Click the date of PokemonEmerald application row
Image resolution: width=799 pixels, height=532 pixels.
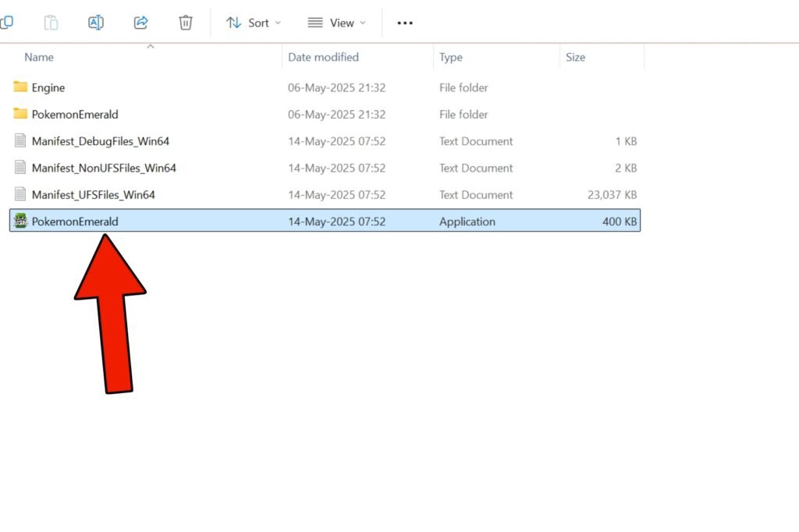click(337, 222)
